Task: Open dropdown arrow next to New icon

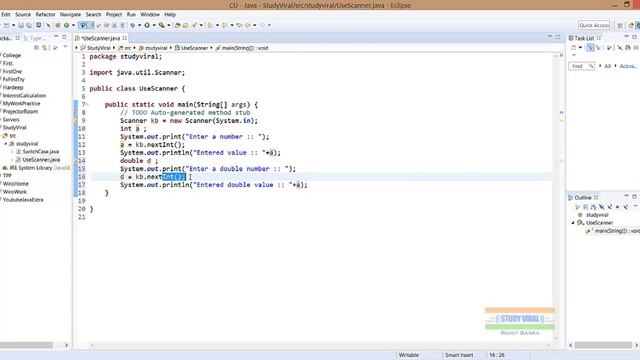Action: 13,25
